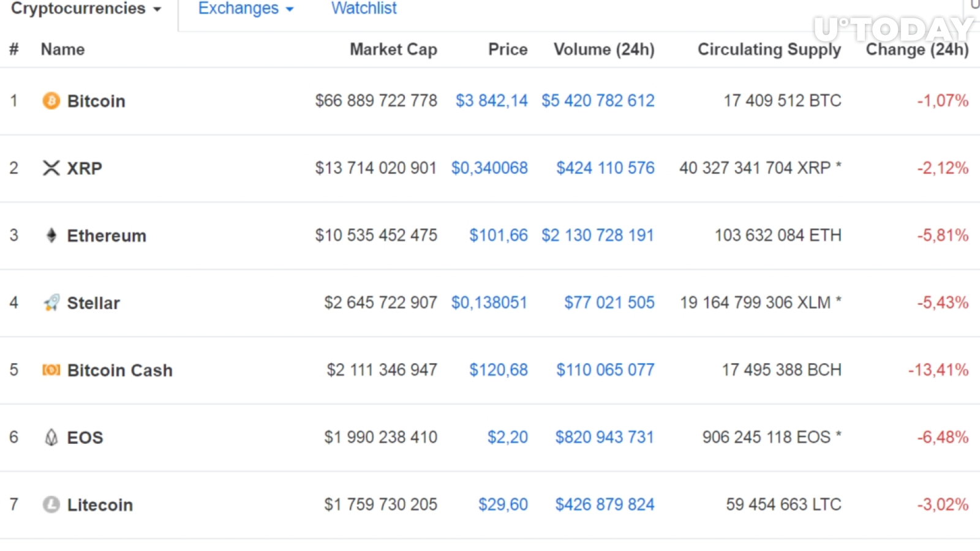Open the Bitcoin name link
Screen dimensions: 980x551
coord(96,101)
